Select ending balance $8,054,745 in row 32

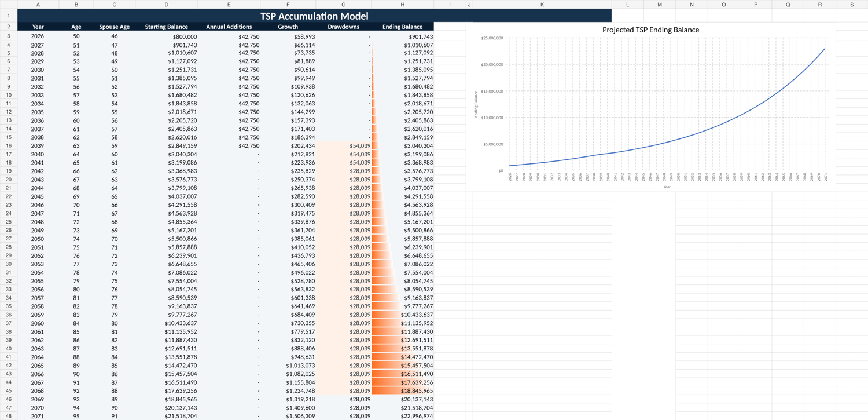coord(403,281)
